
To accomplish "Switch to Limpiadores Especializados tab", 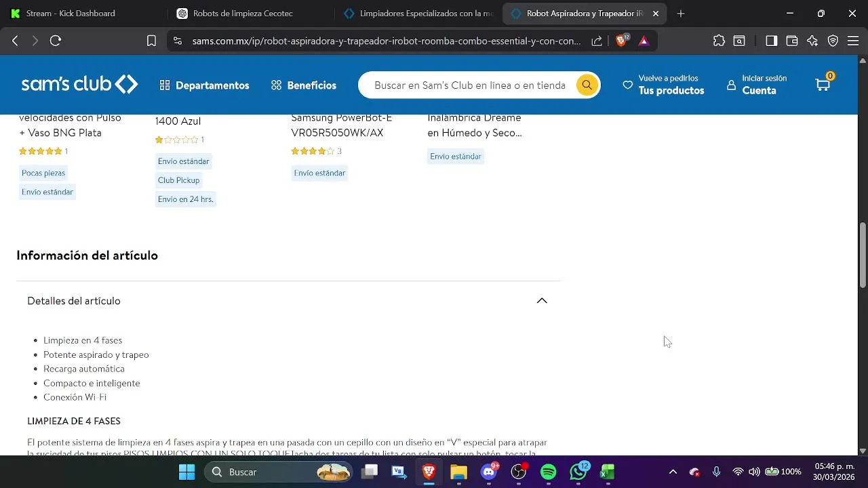I will (x=418, y=14).
